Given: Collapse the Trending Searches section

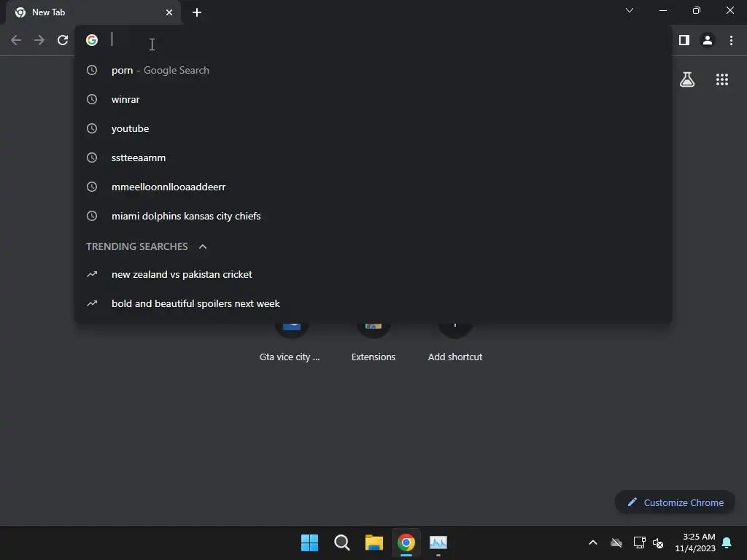Looking at the screenshot, I should pyautogui.click(x=203, y=246).
